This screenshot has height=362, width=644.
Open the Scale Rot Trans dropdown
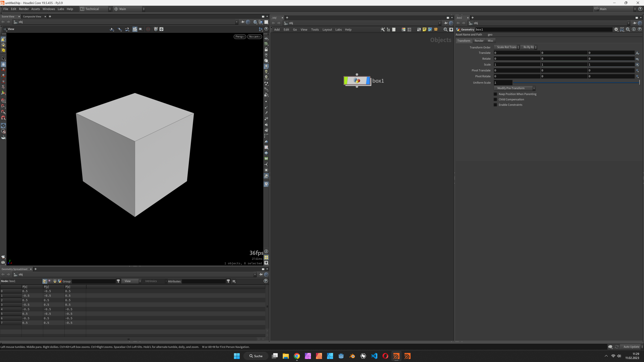click(x=507, y=47)
